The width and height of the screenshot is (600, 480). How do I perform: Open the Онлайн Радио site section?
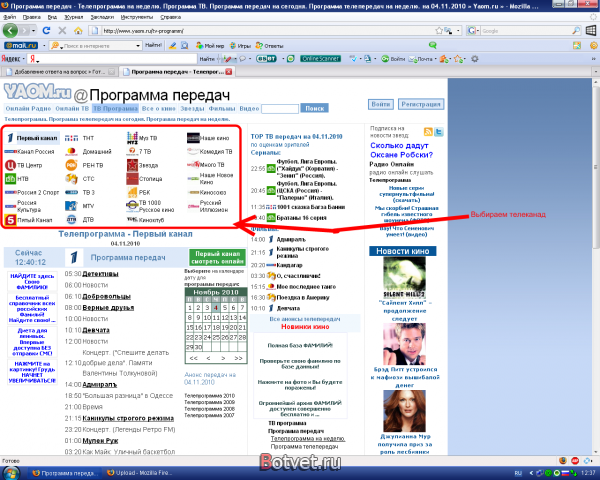click(28, 109)
